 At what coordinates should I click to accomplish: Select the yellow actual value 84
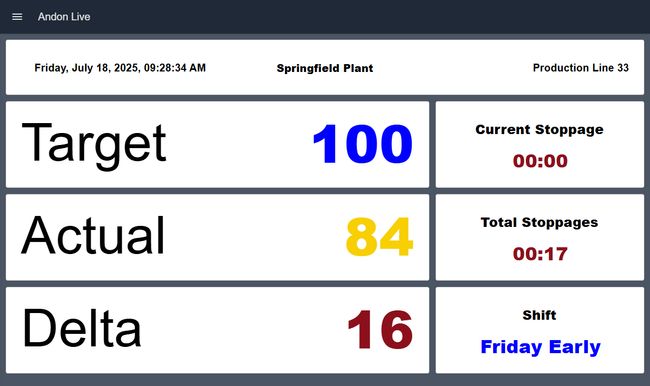click(x=379, y=237)
